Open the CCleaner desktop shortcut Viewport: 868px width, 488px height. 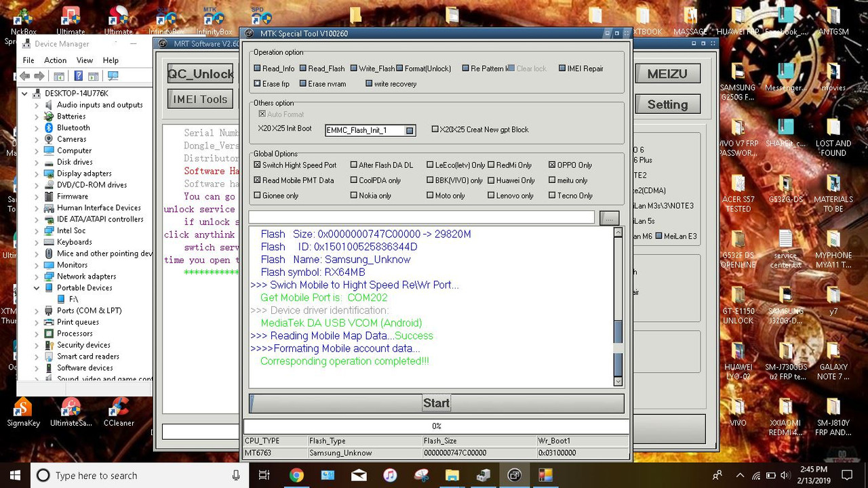point(118,411)
